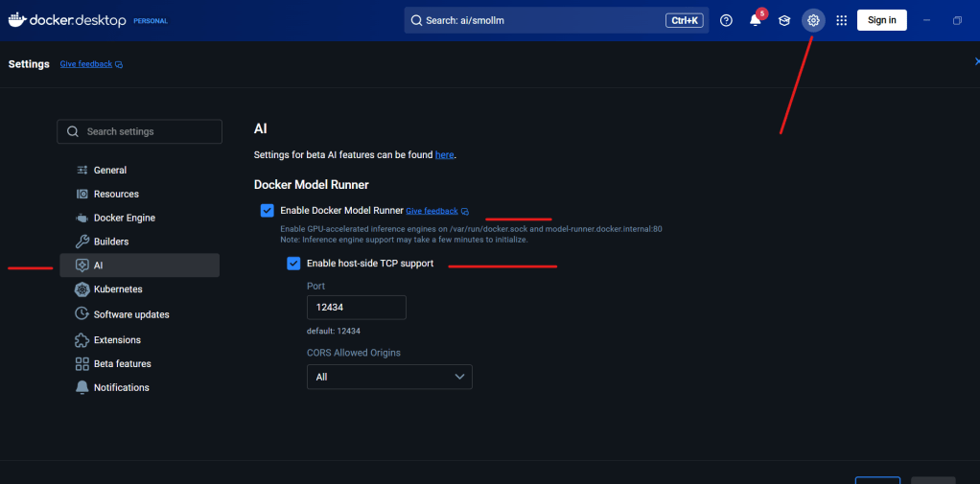Click Give feedback link next to Settings
Screen dimensions: 980x484
click(86, 64)
